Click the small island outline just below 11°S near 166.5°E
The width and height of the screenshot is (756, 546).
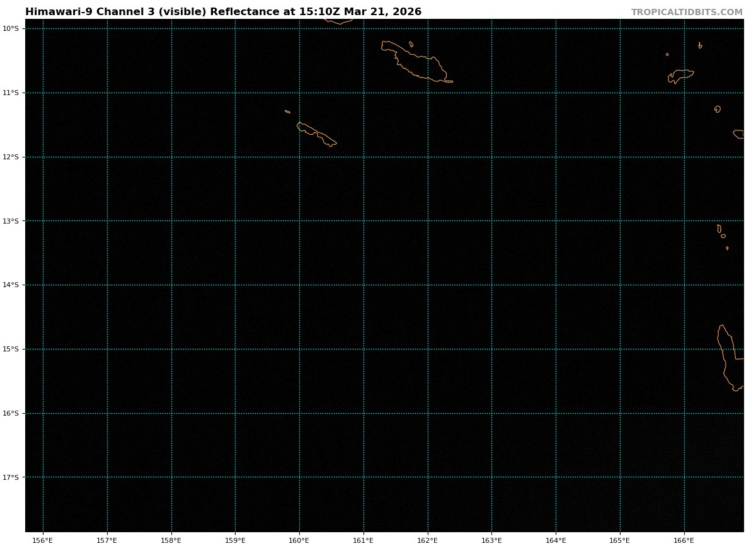[x=718, y=109]
